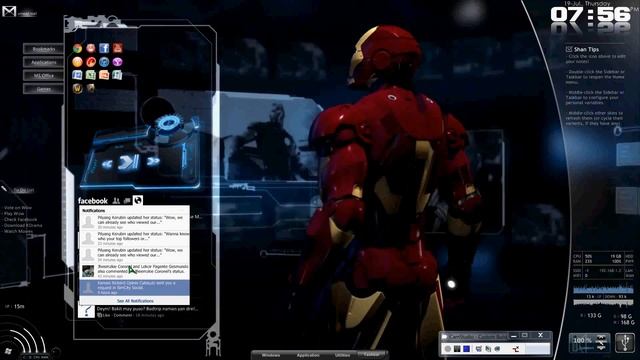Switch to the Facebook tab at bottom
This screenshot has width=640, height=360.
[x=371, y=355]
